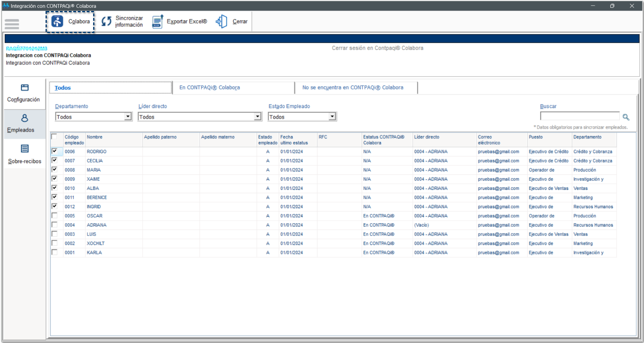Screen dimensions: 644x343
Task: Open the Sobre-recibos sidebar section
Action: [24, 154]
